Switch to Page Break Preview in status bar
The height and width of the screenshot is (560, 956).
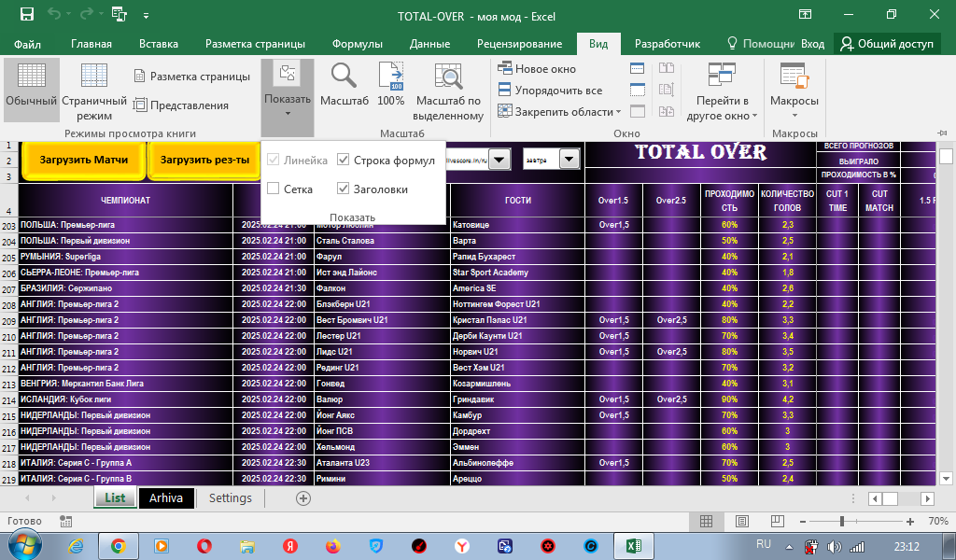point(777,521)
